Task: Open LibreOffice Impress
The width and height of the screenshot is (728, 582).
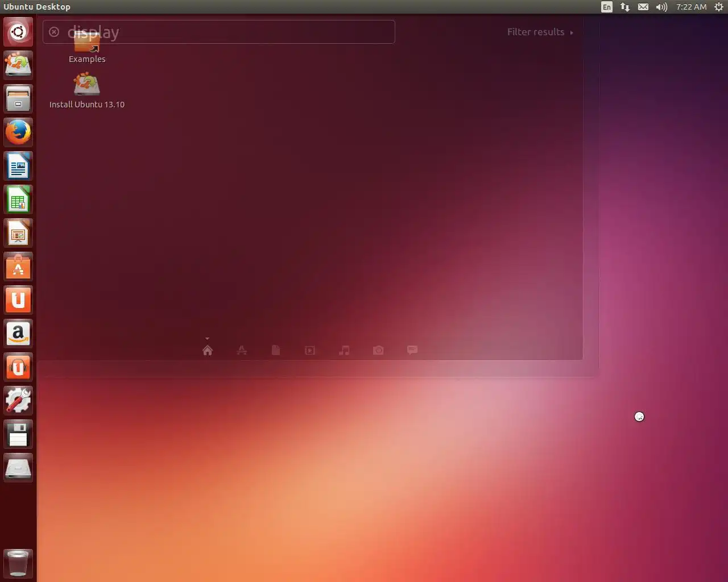Action: point(18,232)
